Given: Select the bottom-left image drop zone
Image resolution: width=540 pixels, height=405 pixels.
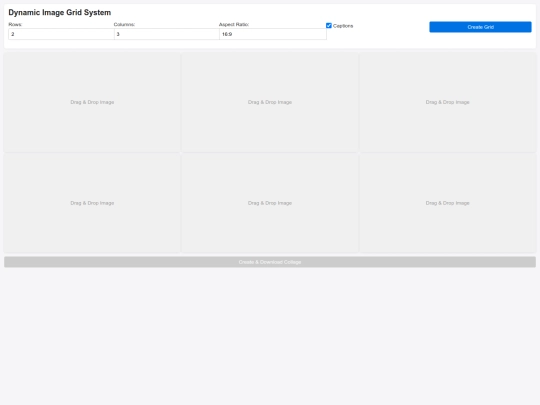Looking at the screenshot, I should 92,203.
